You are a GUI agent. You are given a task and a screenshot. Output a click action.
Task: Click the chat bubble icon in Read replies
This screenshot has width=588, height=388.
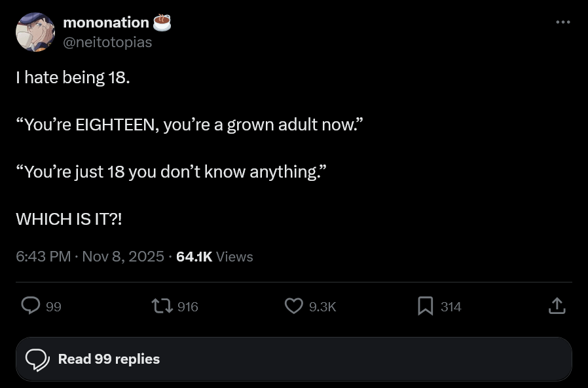[37, 359]
